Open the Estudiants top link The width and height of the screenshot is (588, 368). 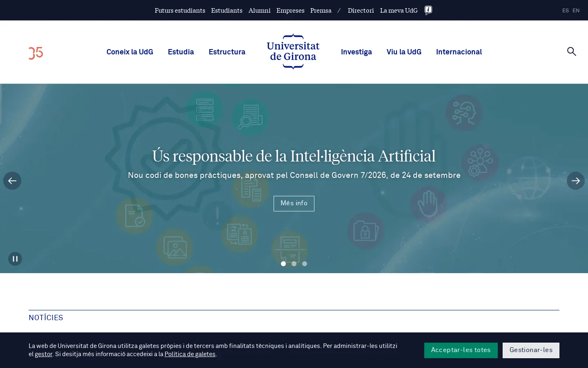point(227,11)
